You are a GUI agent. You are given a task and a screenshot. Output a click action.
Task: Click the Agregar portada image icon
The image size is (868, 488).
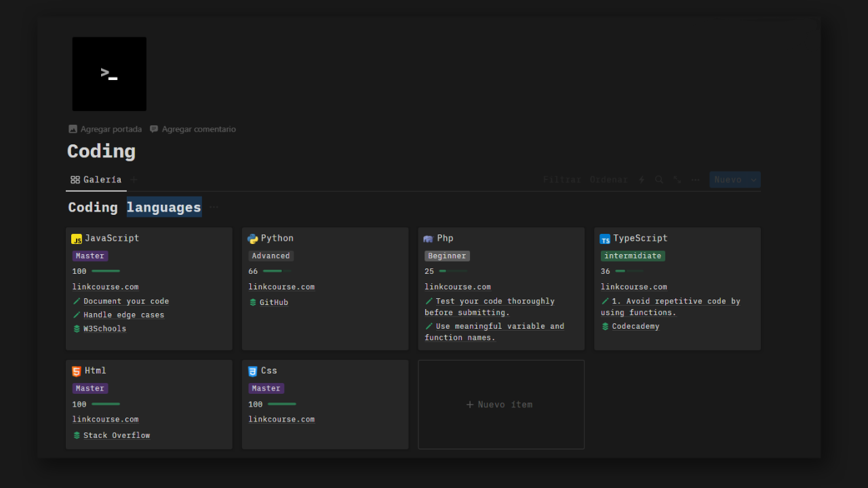(73, 129)
